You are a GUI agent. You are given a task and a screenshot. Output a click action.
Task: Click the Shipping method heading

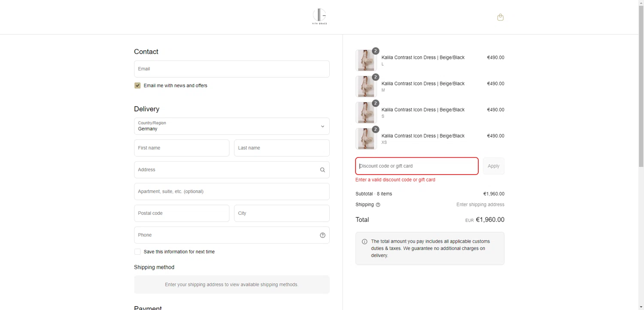(154, 267)
